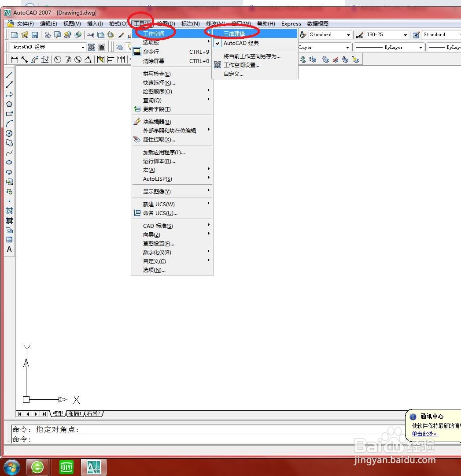Viewport: 461px width, 476px height.
Task: Click the Windows Start button
Action: point(11,467)
